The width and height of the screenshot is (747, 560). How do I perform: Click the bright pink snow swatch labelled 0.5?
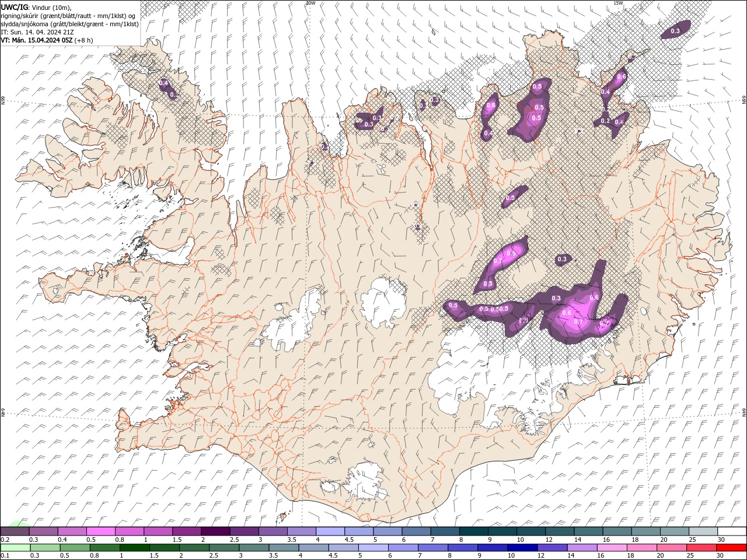coord(100,531)
